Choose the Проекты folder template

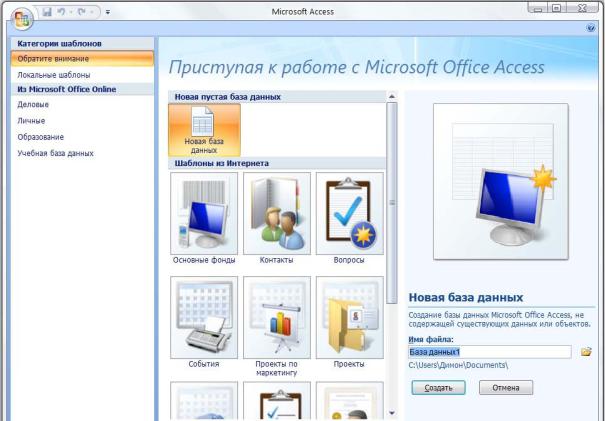pos(350,322)
